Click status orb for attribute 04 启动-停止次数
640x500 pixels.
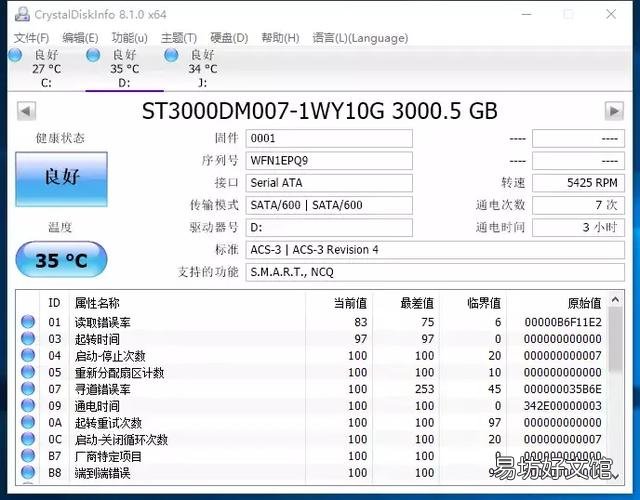28,355
